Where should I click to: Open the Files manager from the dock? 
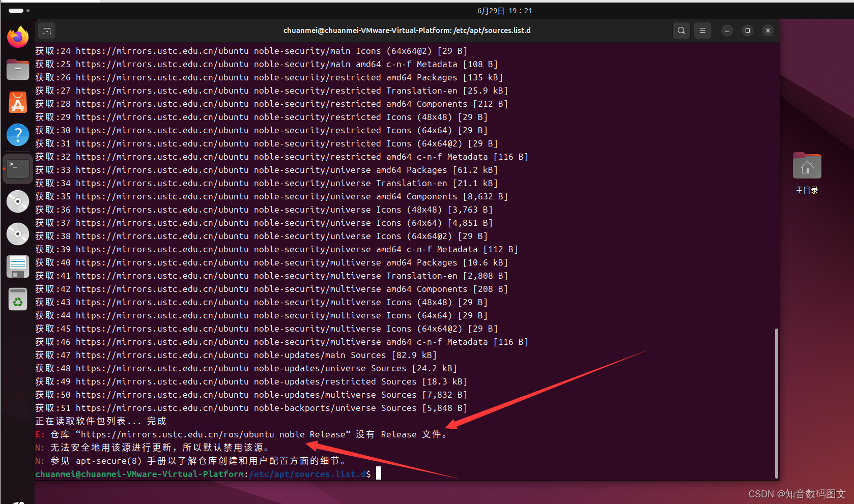(17, 70)
